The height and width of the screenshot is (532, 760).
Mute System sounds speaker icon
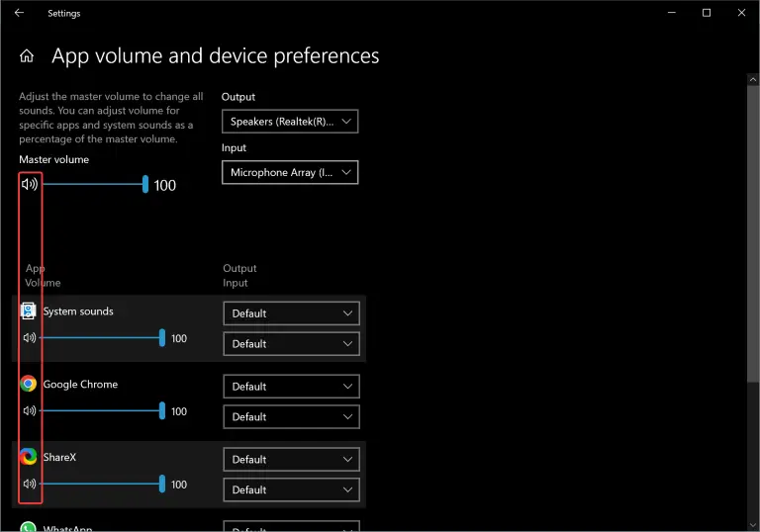[x=30, y=338]
